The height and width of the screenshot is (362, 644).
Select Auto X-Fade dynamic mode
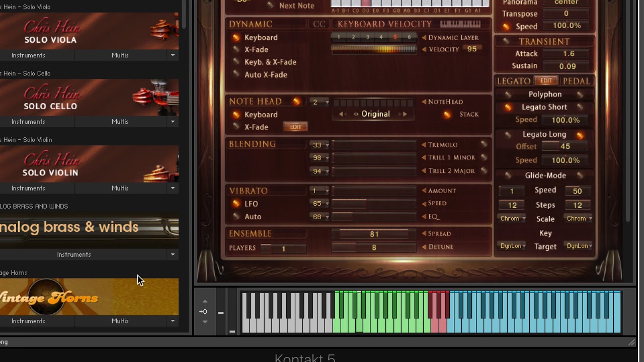click(235, 74)
